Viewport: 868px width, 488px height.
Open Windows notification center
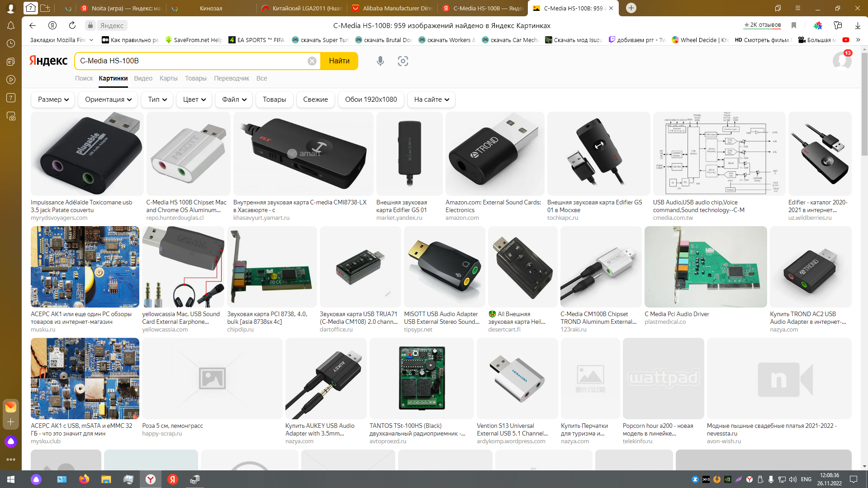point(854,479)
